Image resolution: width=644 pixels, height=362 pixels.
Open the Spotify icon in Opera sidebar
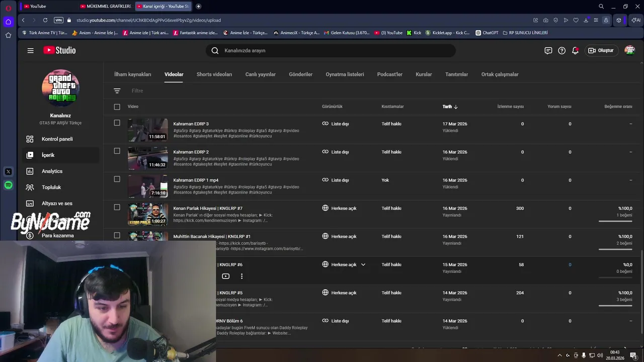click(x=8, y=185)
